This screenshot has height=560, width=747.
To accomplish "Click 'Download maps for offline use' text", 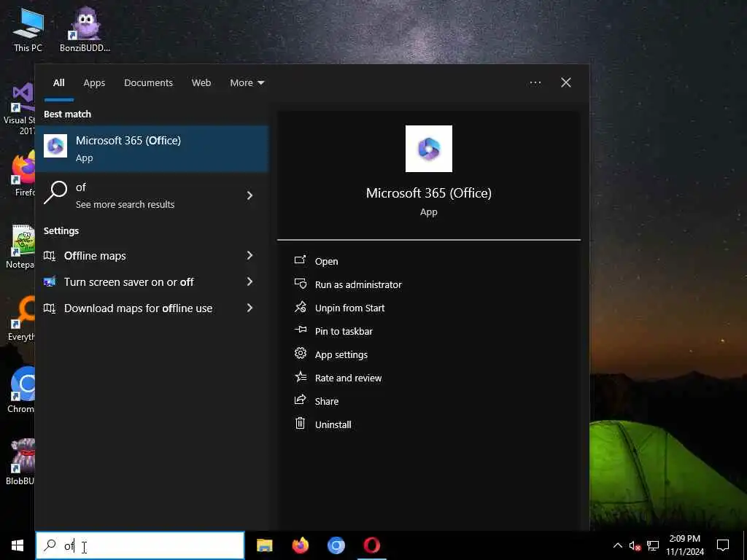I will pos(138,308).
